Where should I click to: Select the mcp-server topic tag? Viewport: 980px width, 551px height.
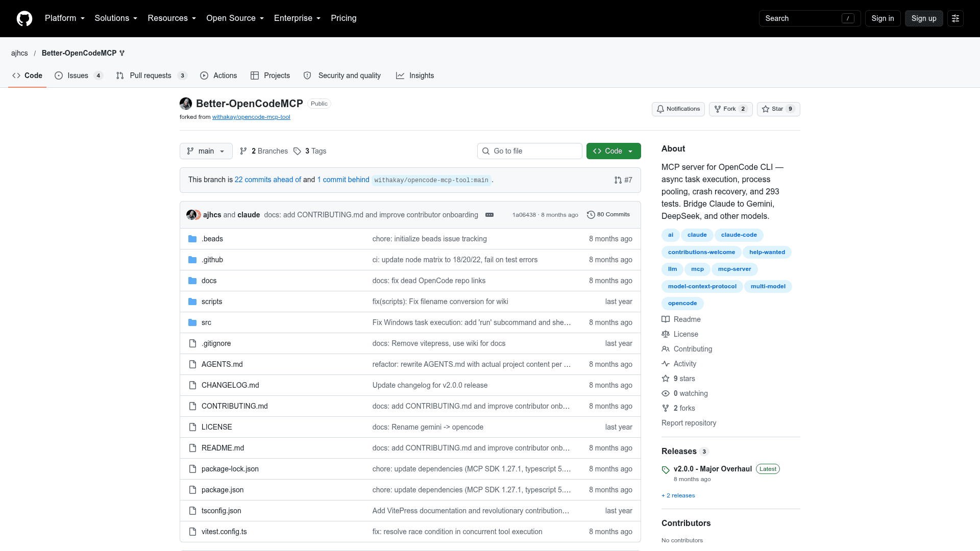734,269
